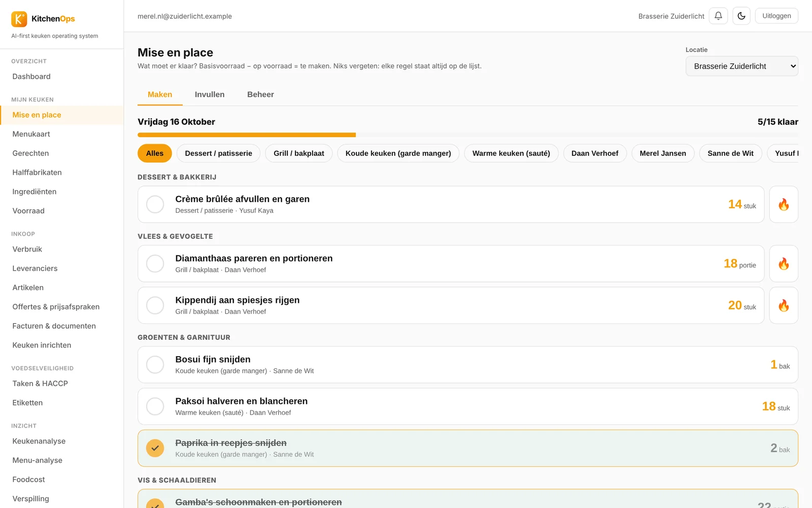Image resolution: width=812 pixels, height=508 pixels.
Task: Click the KitchenOps logo icon
Action: (19, 19)
